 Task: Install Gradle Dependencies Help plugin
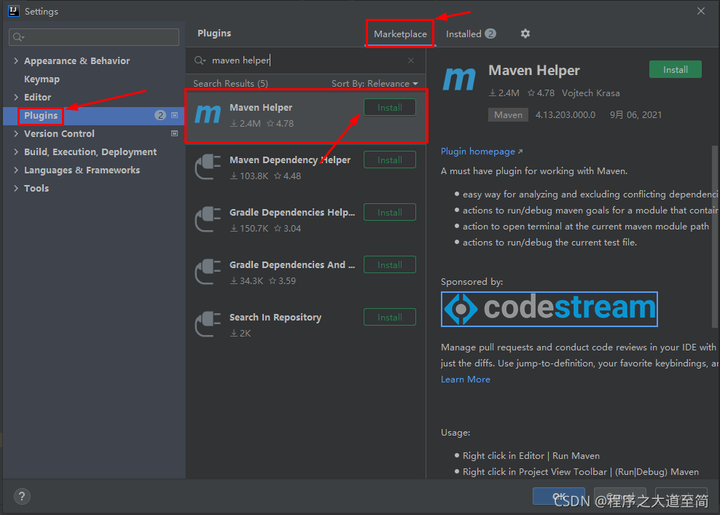[x=390, y=213]
